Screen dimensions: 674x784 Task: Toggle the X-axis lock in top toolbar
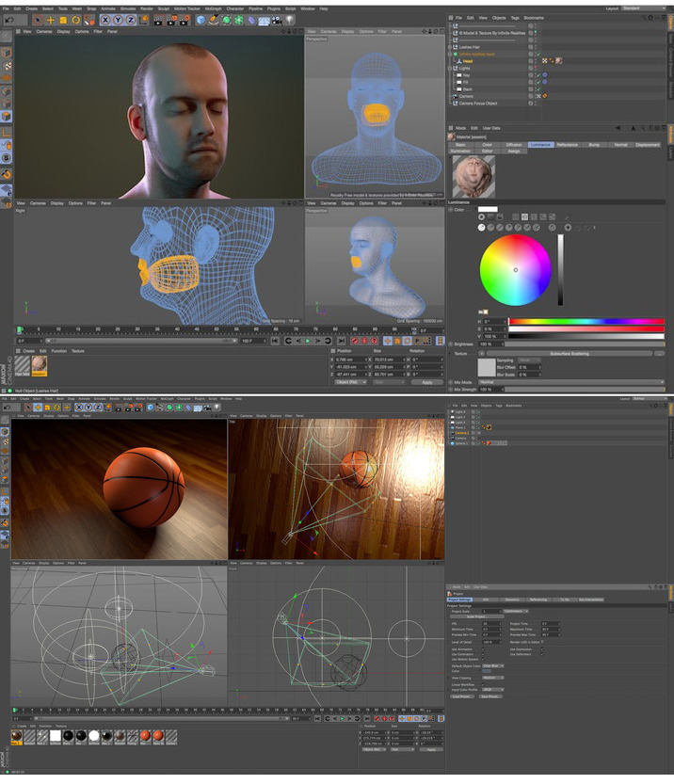pos(105,19)
